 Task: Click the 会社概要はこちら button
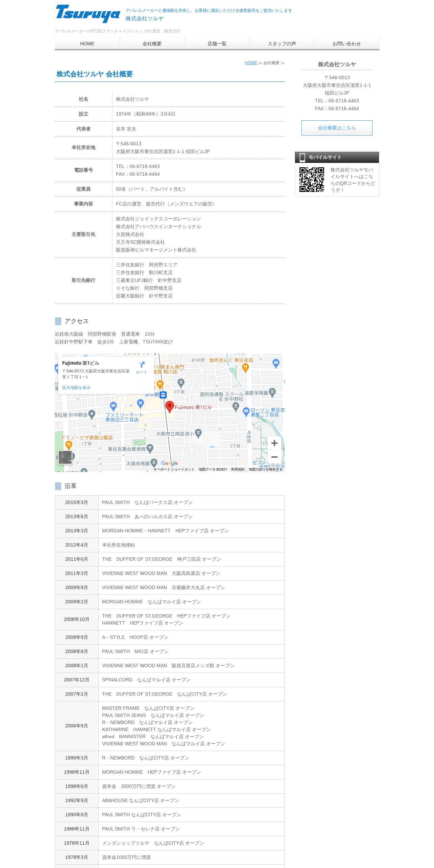337,128
